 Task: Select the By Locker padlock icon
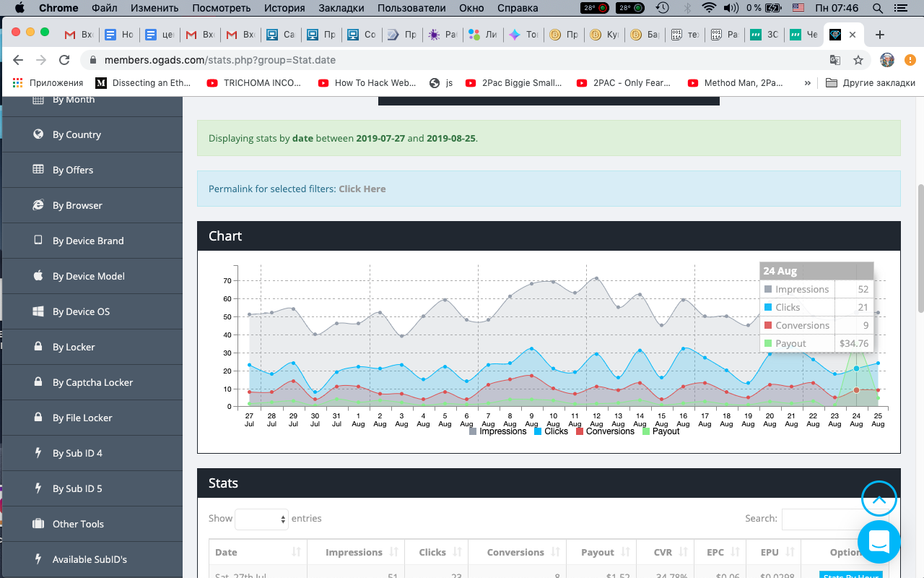point(38,346)
